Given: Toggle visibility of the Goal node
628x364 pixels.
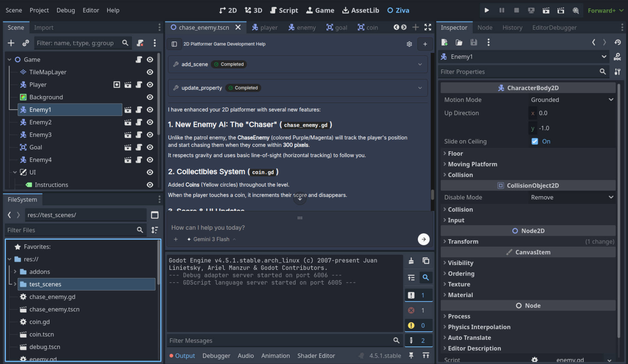Looking at the screenshot, I should point(150,147).
